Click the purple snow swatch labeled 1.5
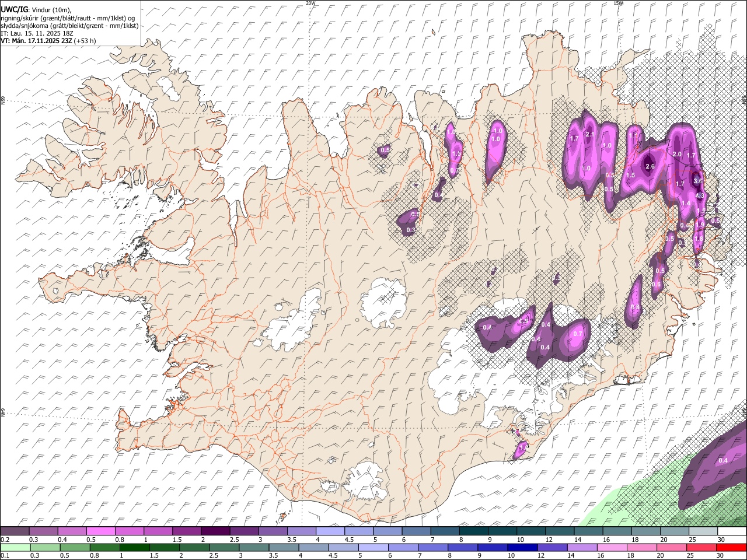Screen dimensions: 747x560 coord(186,531)
